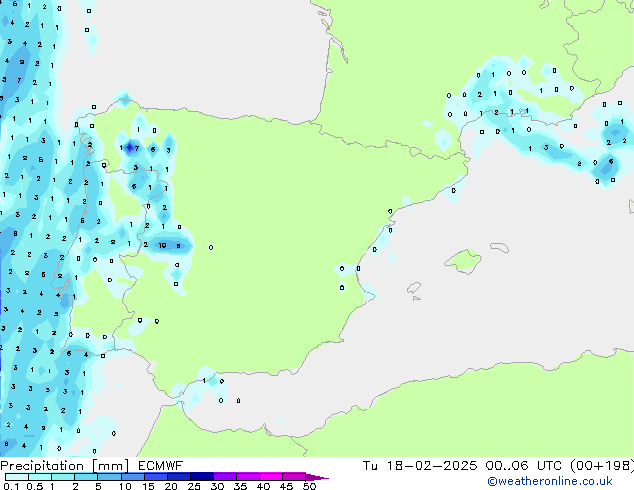634x490 pixels.
Task: Click the ECMWF model label
Action: pyautogui.click(x=160, y=466)
